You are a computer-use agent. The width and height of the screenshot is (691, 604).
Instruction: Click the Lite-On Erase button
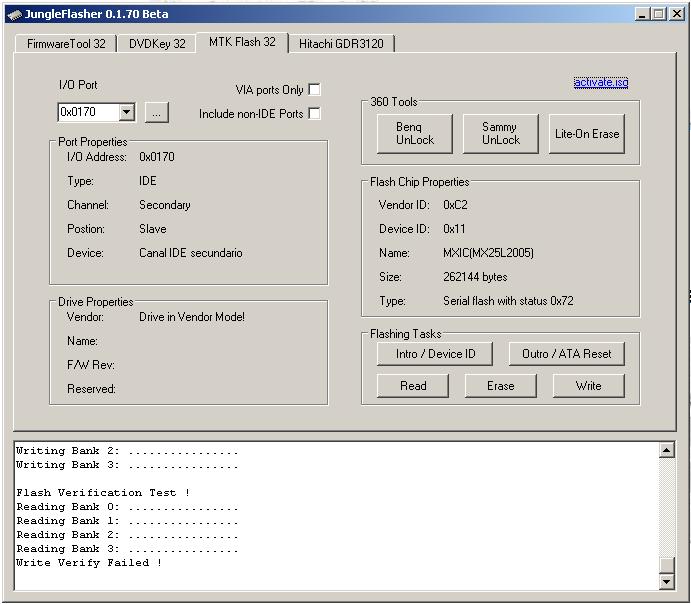(x=587, y=133)
